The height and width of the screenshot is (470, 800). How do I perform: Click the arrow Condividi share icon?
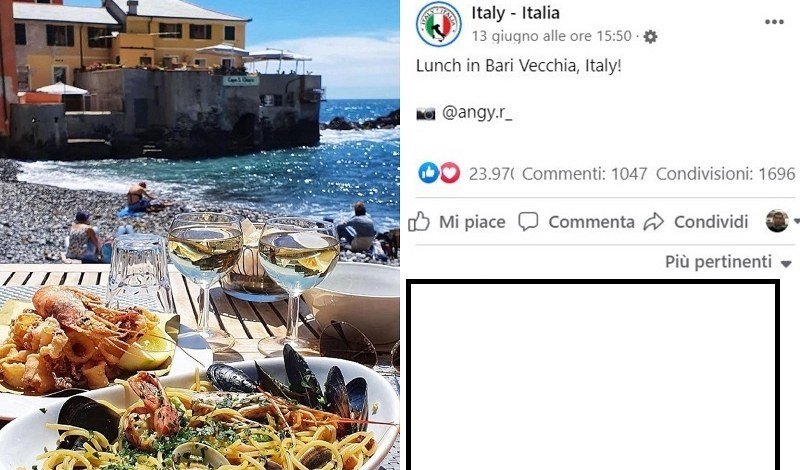[x=654, y=222]
